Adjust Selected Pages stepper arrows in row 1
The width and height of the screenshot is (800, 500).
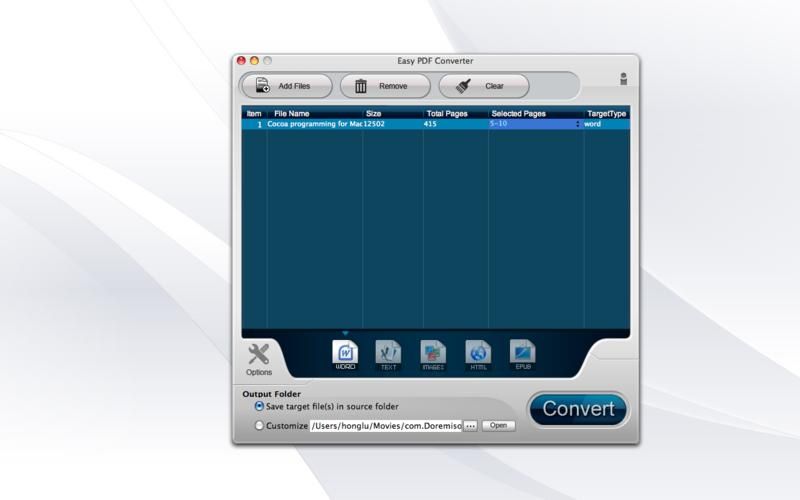click(578, 124)
